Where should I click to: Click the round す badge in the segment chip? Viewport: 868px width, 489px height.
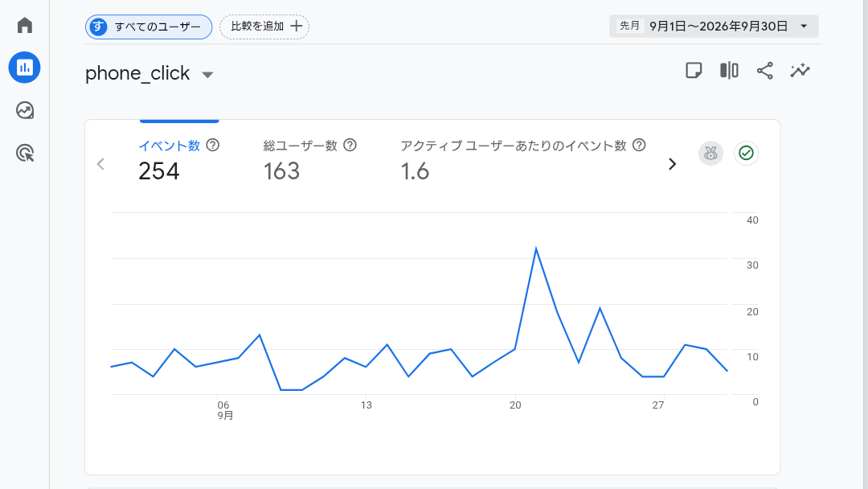[x=98, y=27]
